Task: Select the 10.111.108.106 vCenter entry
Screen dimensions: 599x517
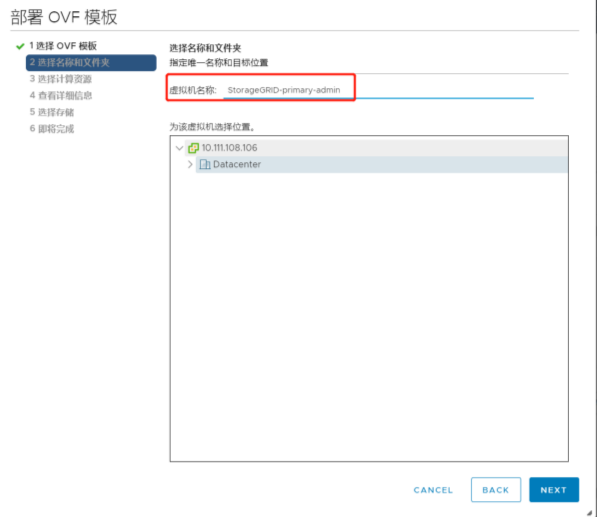Action: [376, 148]
